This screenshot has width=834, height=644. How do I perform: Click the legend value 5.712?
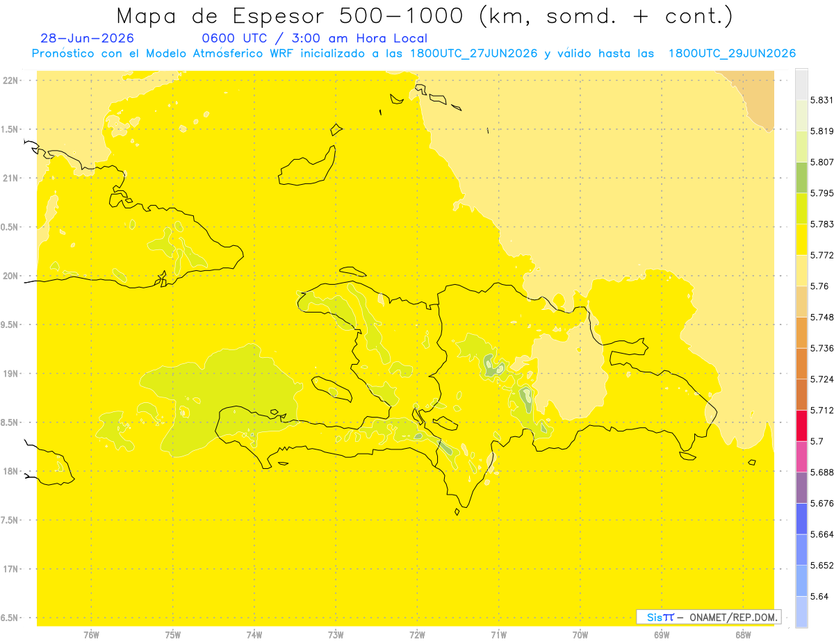[822, 410]
